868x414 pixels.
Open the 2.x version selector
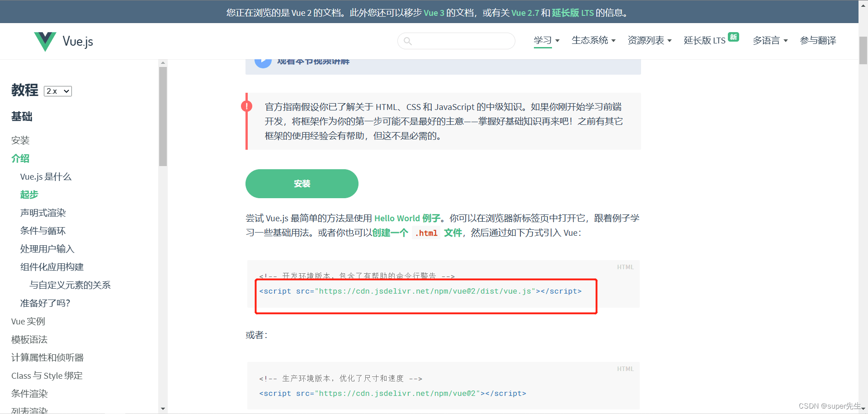(x=57, y=91)
